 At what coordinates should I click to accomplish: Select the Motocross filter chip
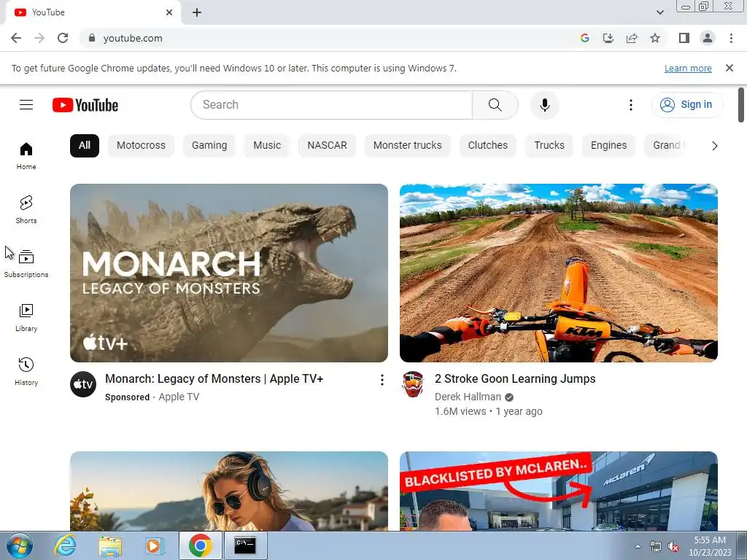click(x=141, y=146)
